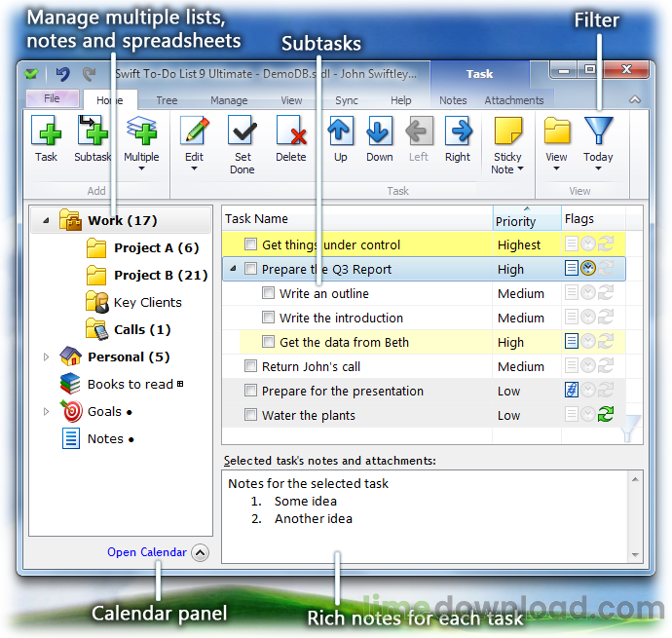Add a new Task from the ribbon

pos(47,138)
